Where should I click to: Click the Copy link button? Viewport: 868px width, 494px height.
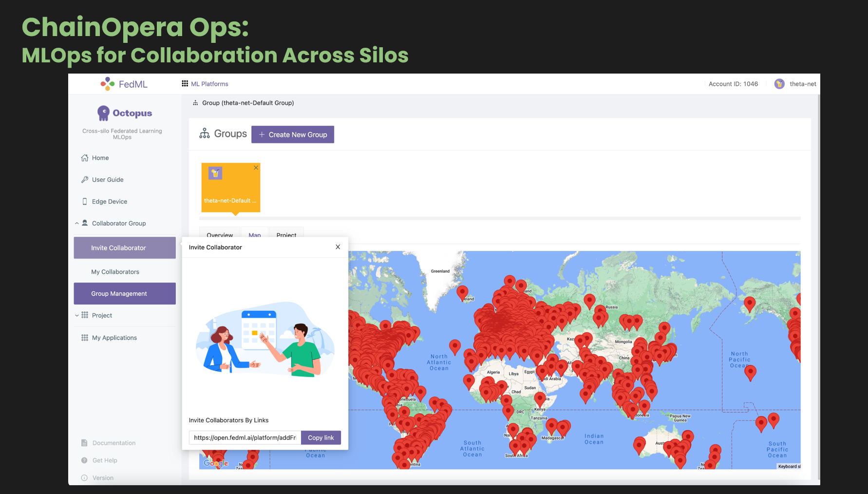[321, 437]
